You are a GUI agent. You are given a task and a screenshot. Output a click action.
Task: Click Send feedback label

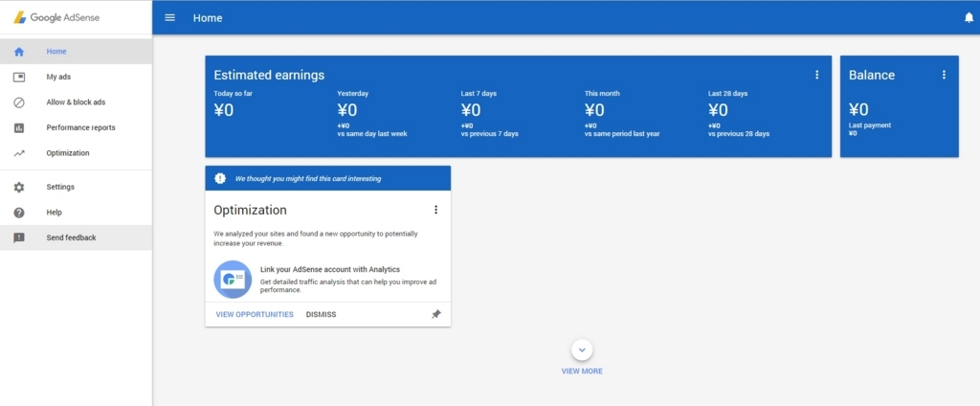click(71, 237)
